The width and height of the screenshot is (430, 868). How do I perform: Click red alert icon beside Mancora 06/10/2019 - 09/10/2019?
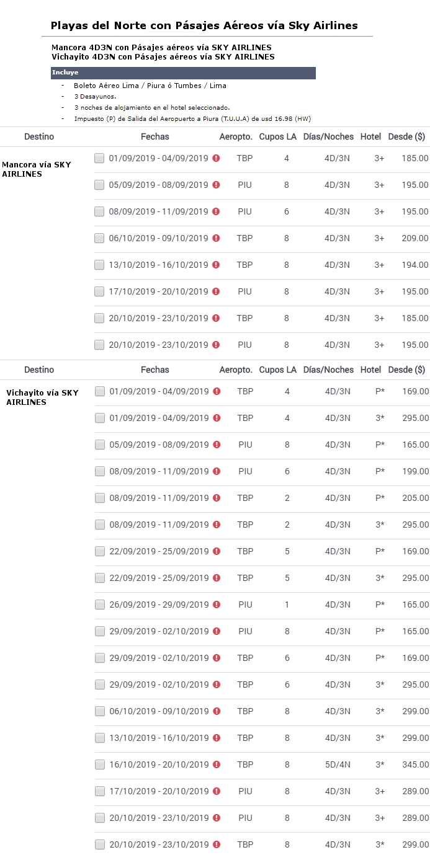tap(216, 238)
